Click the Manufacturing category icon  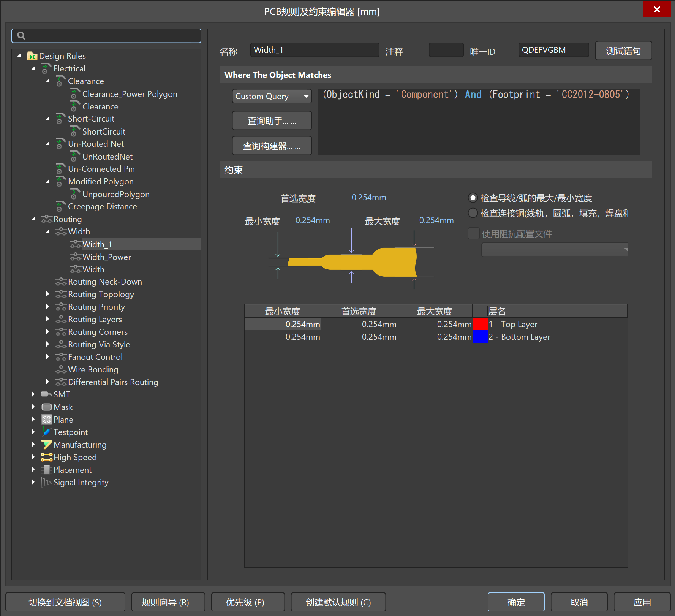(46, 445)
